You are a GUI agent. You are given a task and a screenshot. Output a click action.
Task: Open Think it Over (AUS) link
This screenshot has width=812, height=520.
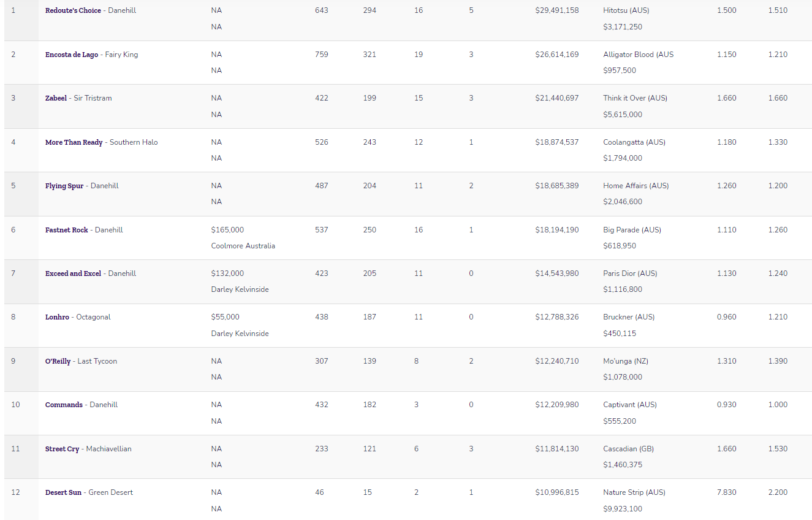tap(635, 98)
